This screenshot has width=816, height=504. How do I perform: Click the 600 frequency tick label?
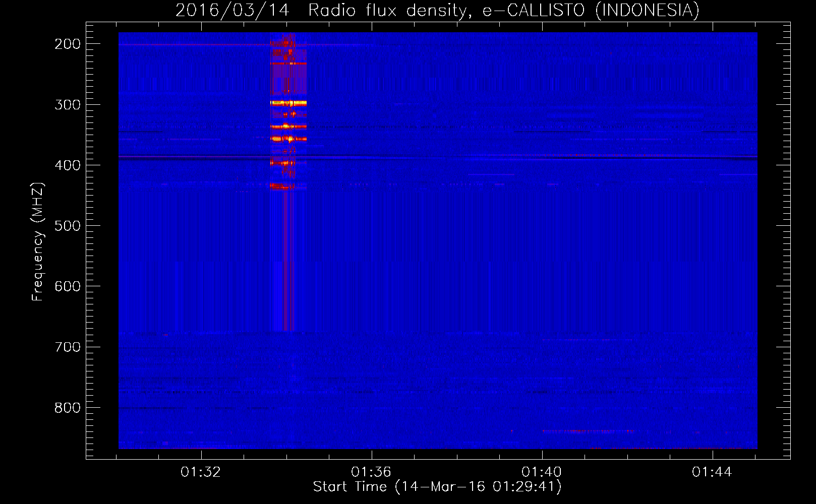pyautogui.click(x=68, y=286)
